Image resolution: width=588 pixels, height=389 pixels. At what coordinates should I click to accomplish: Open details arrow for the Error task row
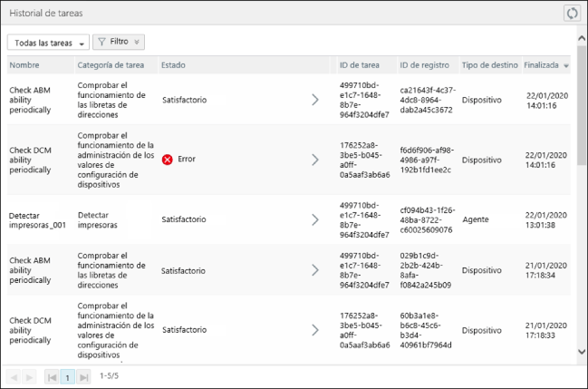pyautogui.click(x=315, y=160)
